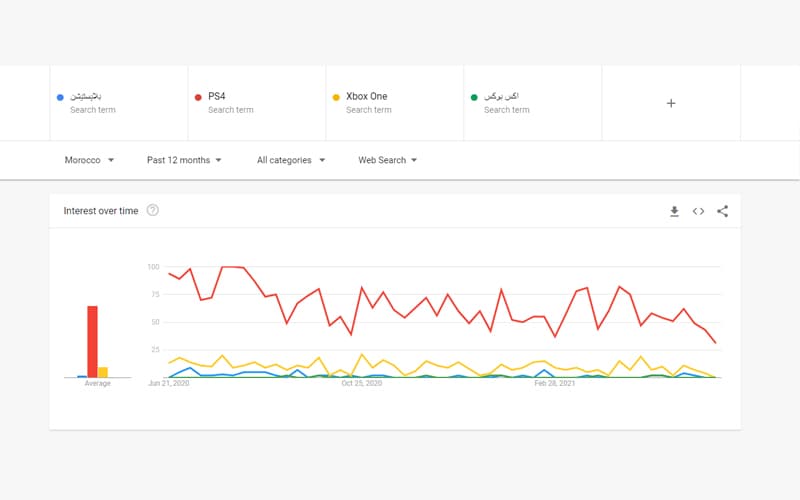Share the Interest over time chart
Image resolution: width=800 pixels, height=500 pixels.
[722, 211]
